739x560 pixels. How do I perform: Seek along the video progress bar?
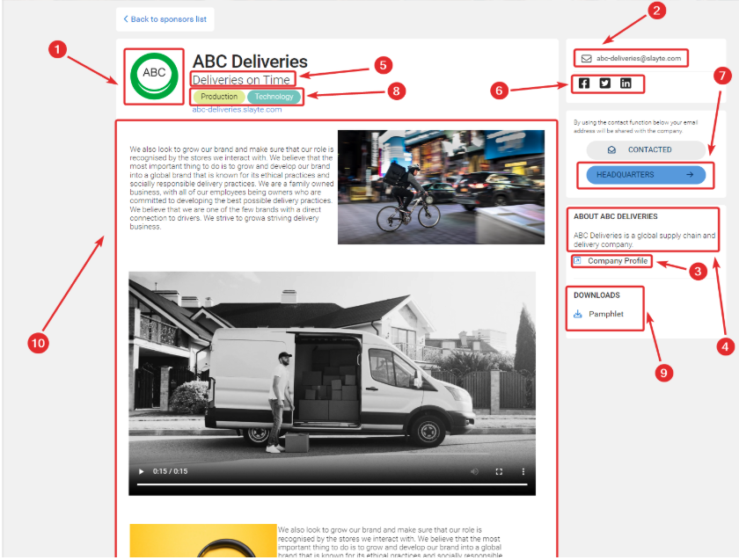pos(333,484)
